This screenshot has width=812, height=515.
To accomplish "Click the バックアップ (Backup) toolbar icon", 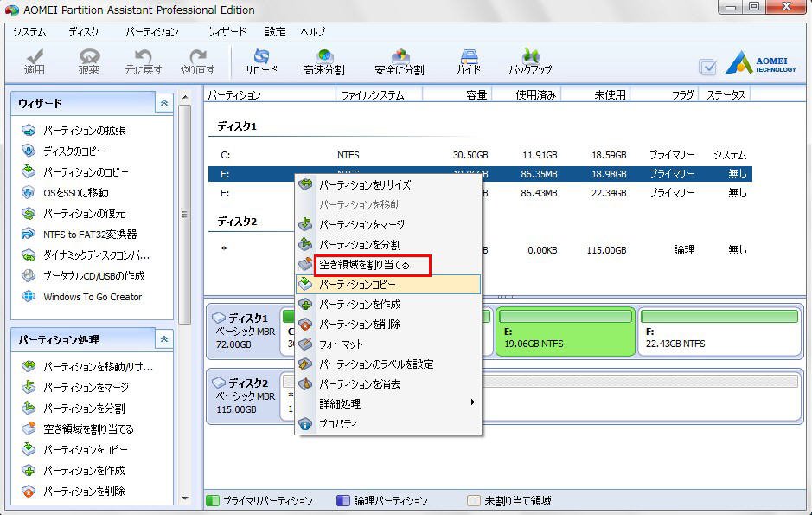I will [x=530, y=61].
